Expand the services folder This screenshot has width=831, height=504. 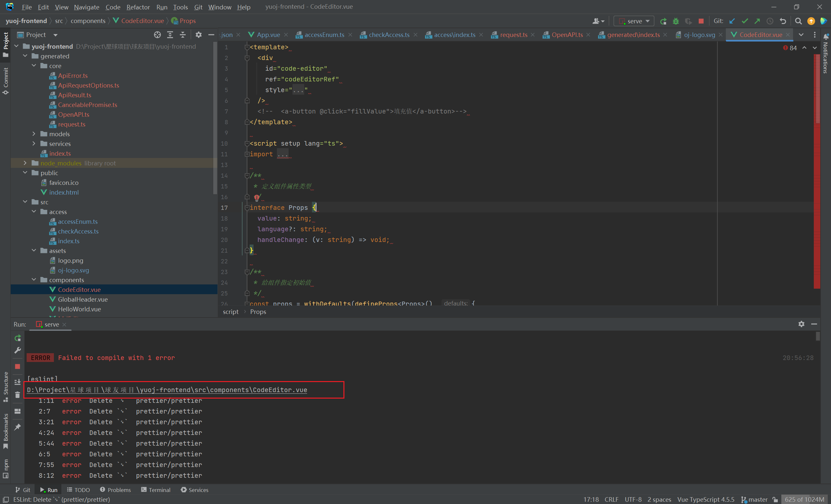[34, 144]
